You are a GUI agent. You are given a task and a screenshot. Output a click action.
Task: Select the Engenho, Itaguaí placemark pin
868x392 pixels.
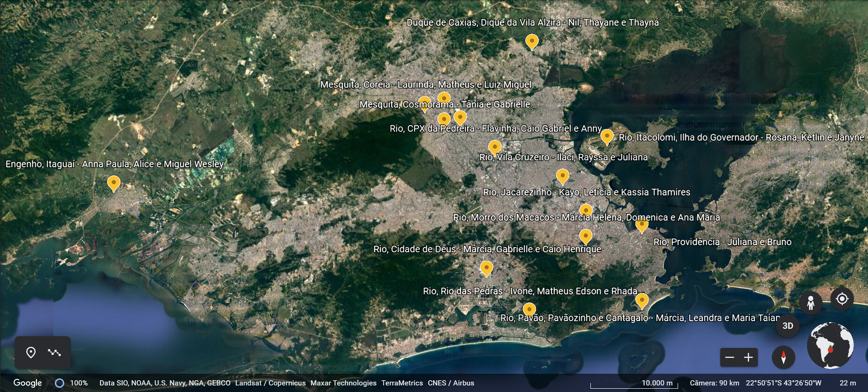[x=113, y=182]
